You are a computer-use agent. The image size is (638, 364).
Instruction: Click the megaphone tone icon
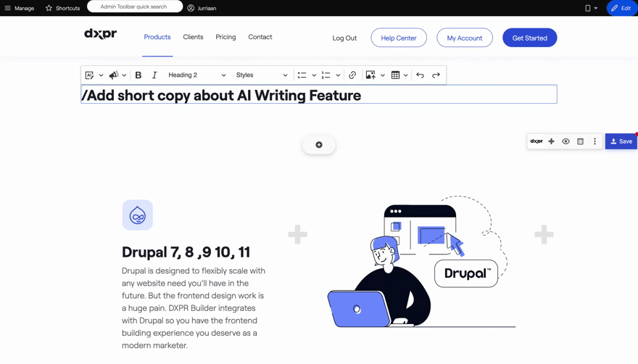(x=114, y=75)
